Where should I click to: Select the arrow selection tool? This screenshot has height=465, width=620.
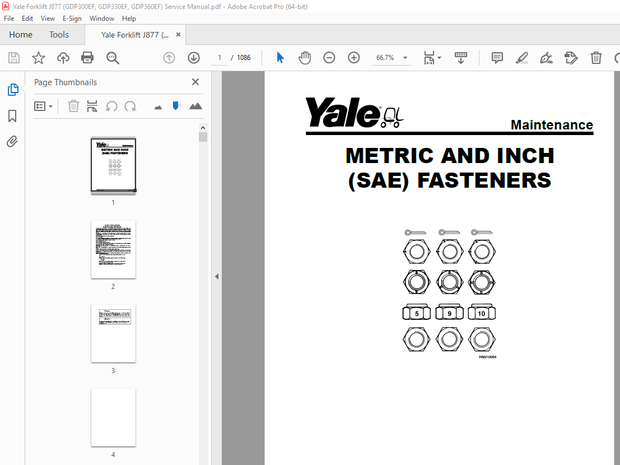pyautogui.click(x=280, y=58)
